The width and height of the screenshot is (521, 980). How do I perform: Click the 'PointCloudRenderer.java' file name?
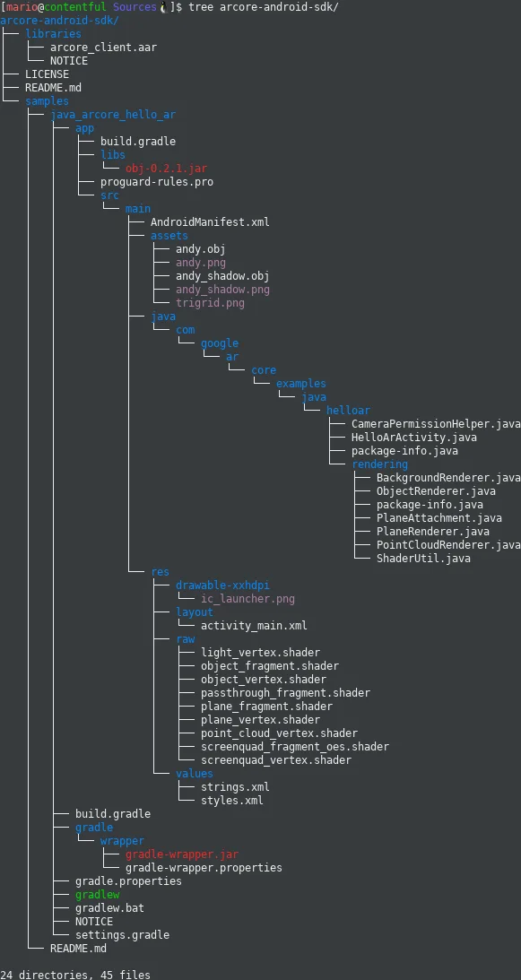(447, 546)
